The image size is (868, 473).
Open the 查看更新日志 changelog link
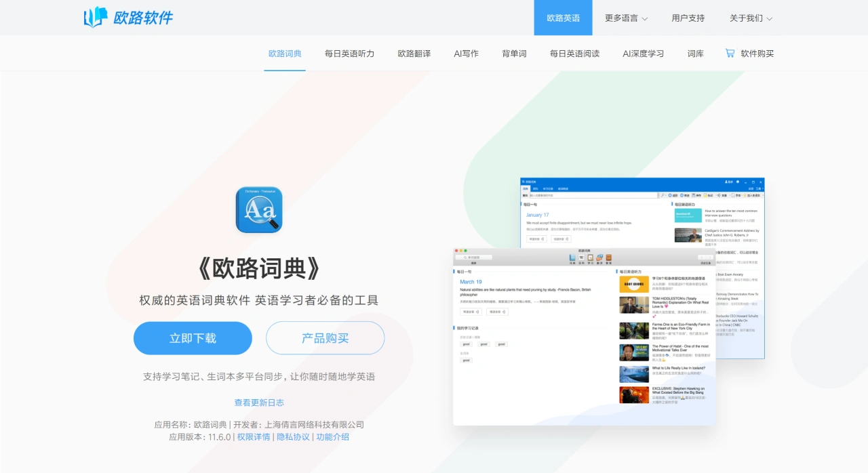click(260, 402)
